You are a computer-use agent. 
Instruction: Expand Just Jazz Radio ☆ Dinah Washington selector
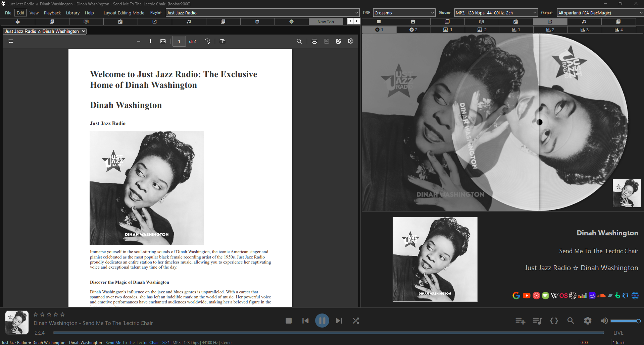[x=45, y=31]
